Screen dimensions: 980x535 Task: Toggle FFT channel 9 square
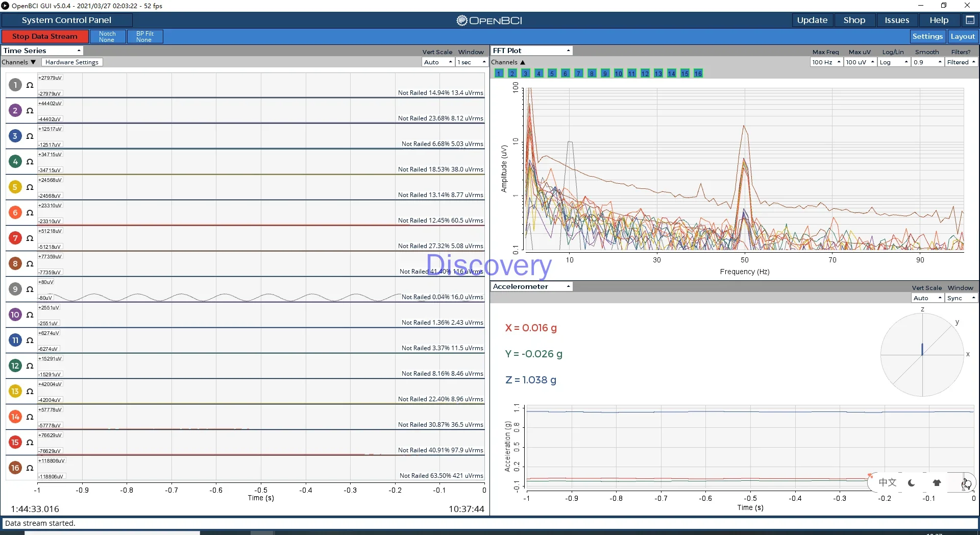coord(605,74)
